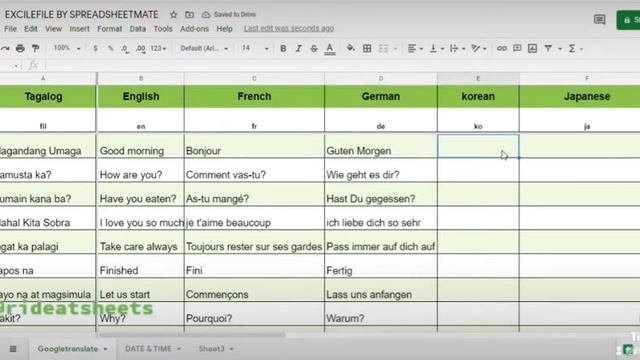Click the insert chart icon
Screen dimensions: 640x360
(532, 49)
